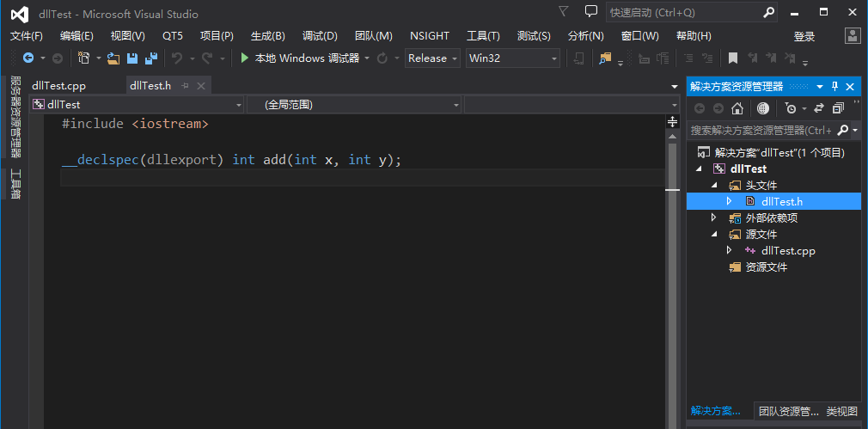Toggle the pin on the dllTest.h tab
This screenshot has height=429, width=868.
tap(186, 86)
